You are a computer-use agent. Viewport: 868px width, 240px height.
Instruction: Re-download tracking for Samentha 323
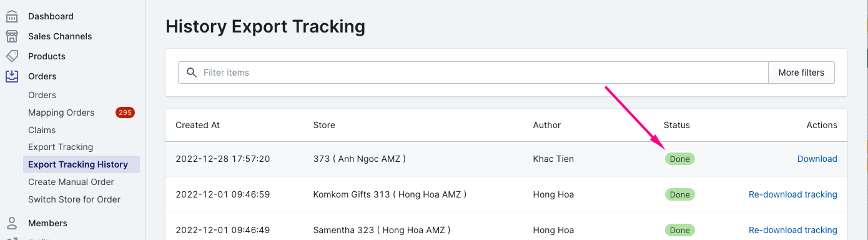coord(793,230)
